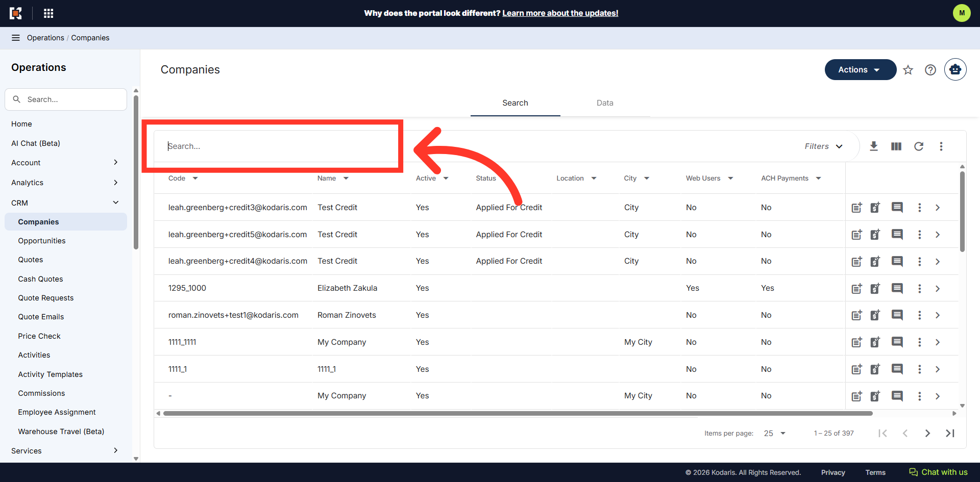Click the sidebar search magnifier icon
The image size is (980, 482).
click(17, 99)
